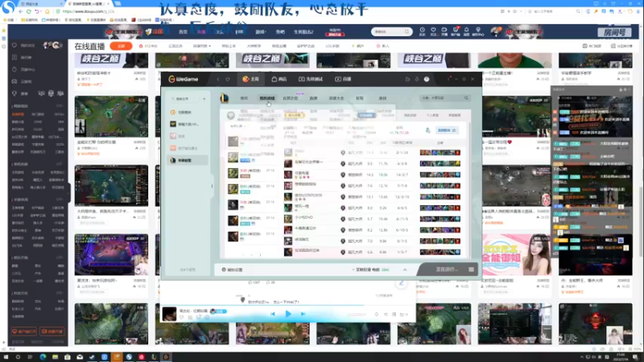Click the Douyu search magnifier icon
This screenshot has width=644, height=362.
pos(407,31)
